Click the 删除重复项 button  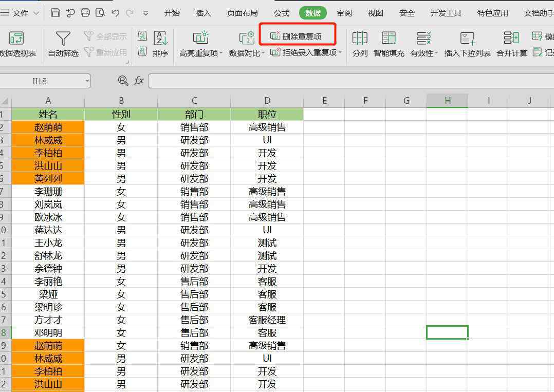tap(297, 36)
